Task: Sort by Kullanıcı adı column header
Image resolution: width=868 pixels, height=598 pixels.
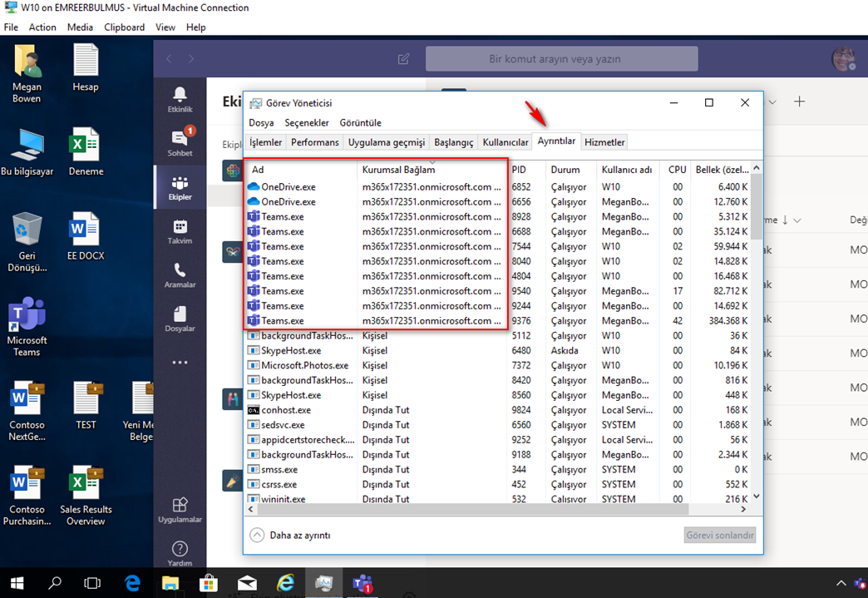Action: (629, 170)
